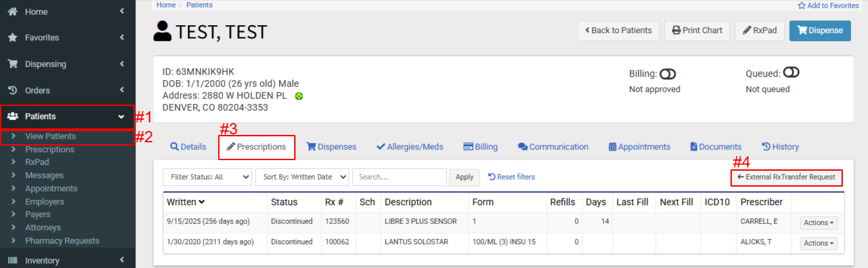Click Rx number 123560
The height and width of the screenshot is (268, 868).
click(x=337, y=222)
